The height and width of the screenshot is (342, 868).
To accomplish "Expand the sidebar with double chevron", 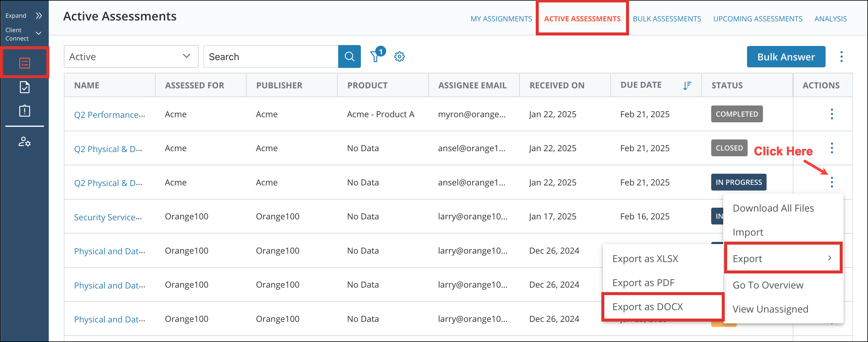I will (39, 16).
